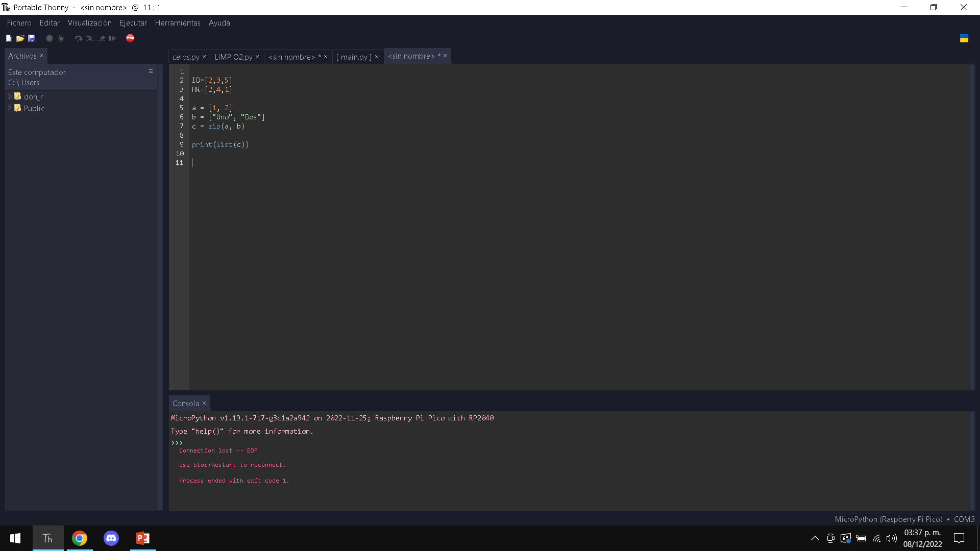Open the volume speaker tray icon
Image resolution: width=980 pixels, height=551 pixels.
click(x=892, y=538)
